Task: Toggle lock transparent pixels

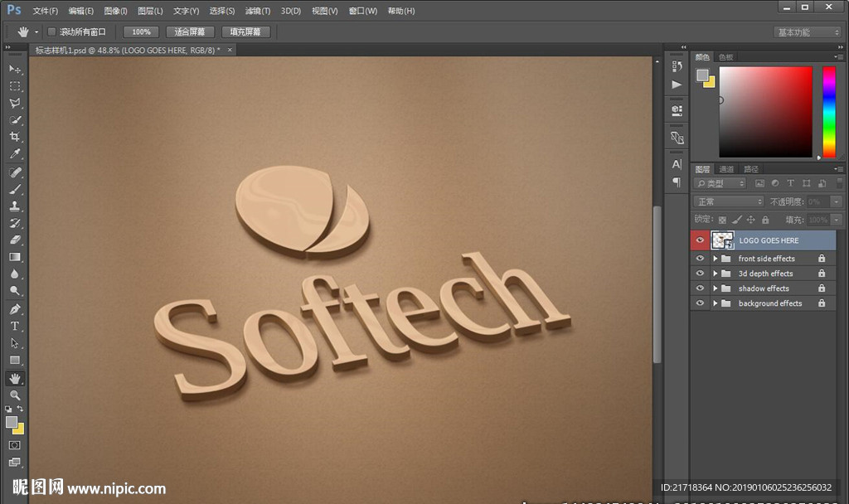Action: point(722,220)
